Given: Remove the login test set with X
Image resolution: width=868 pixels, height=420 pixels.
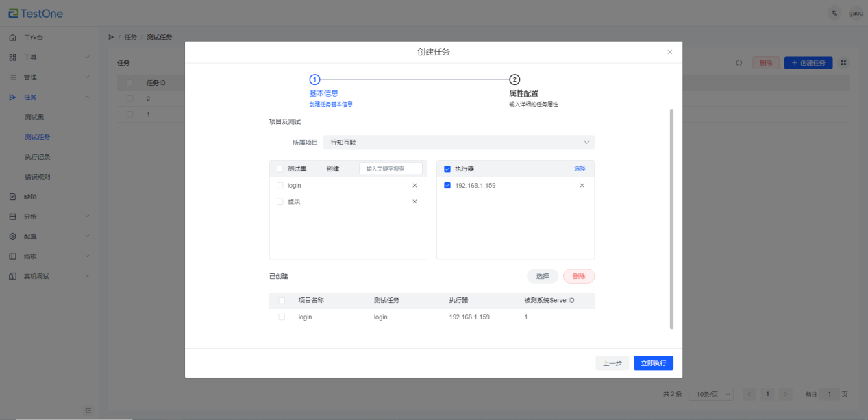Looking at the screenshot, I should click(x=414, y=186).
